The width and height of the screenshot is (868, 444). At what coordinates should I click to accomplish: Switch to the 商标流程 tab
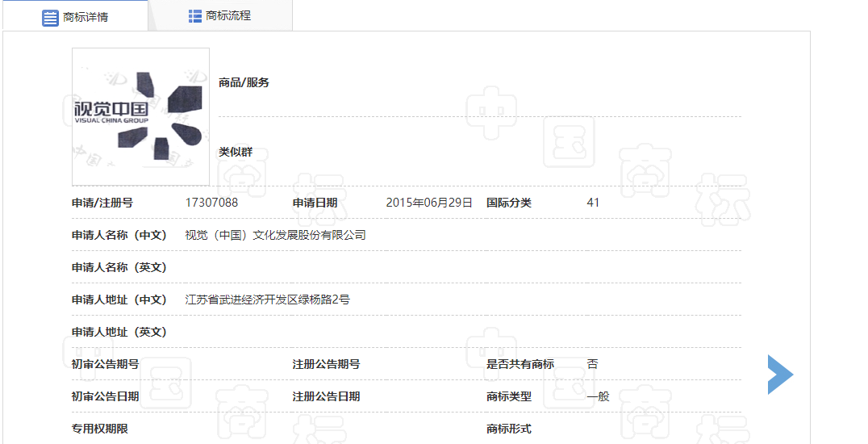[220, 15]
